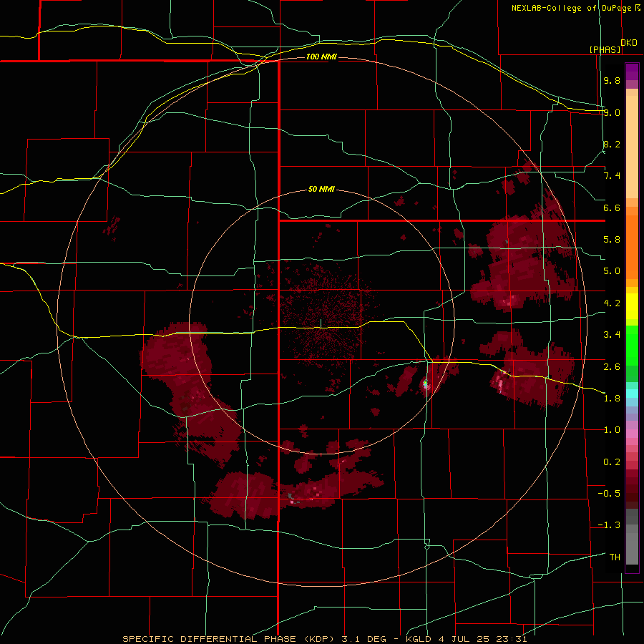This screenshot has width=644, height=644.
Task: Click the 50 NMI range ring label
Action: (x=321, y=189)
